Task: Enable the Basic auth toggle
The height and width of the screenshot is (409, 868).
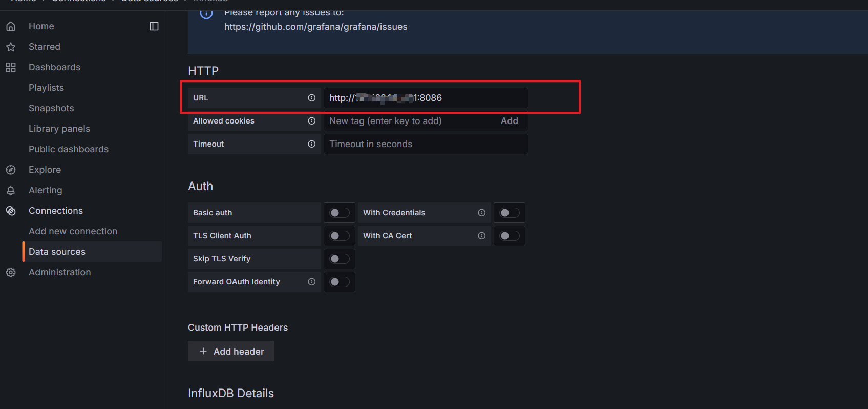Action: coord(339,213)
